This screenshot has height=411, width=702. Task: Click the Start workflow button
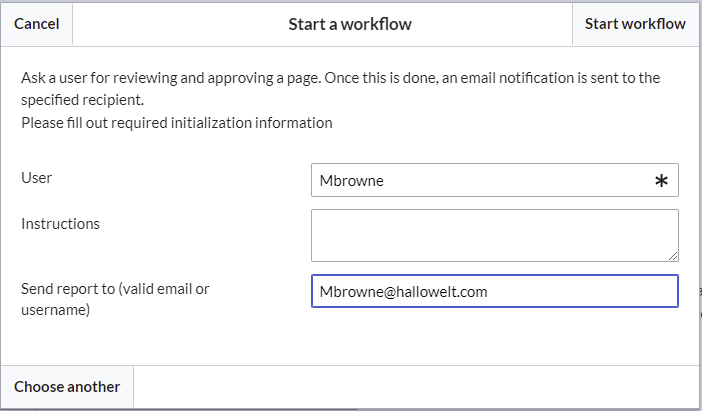(635, 24)
